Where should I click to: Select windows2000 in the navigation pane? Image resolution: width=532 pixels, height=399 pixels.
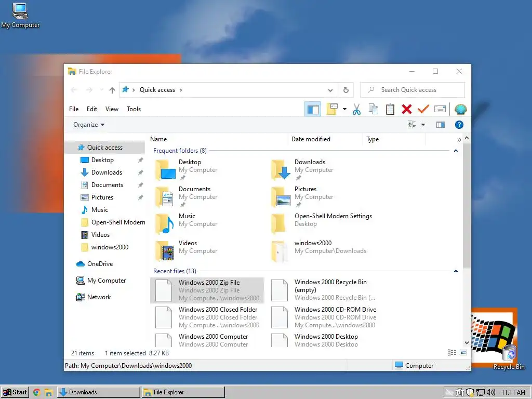click(110, 247)
